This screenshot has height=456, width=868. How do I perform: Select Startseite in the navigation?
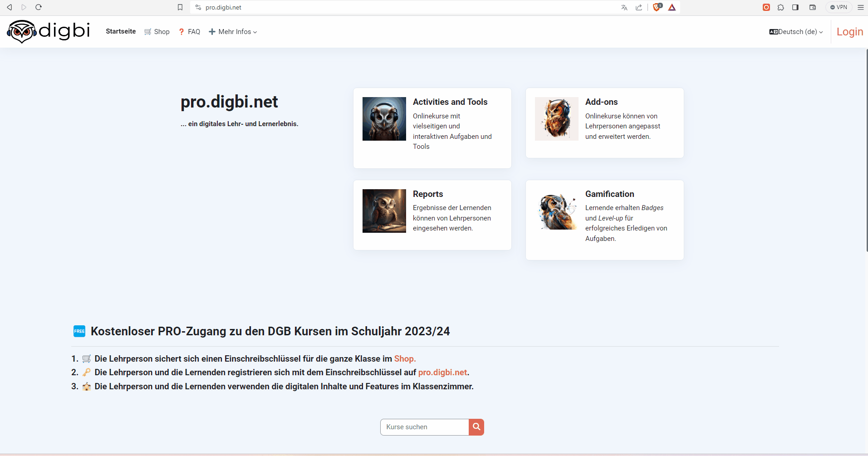click(x=120, y=31)
